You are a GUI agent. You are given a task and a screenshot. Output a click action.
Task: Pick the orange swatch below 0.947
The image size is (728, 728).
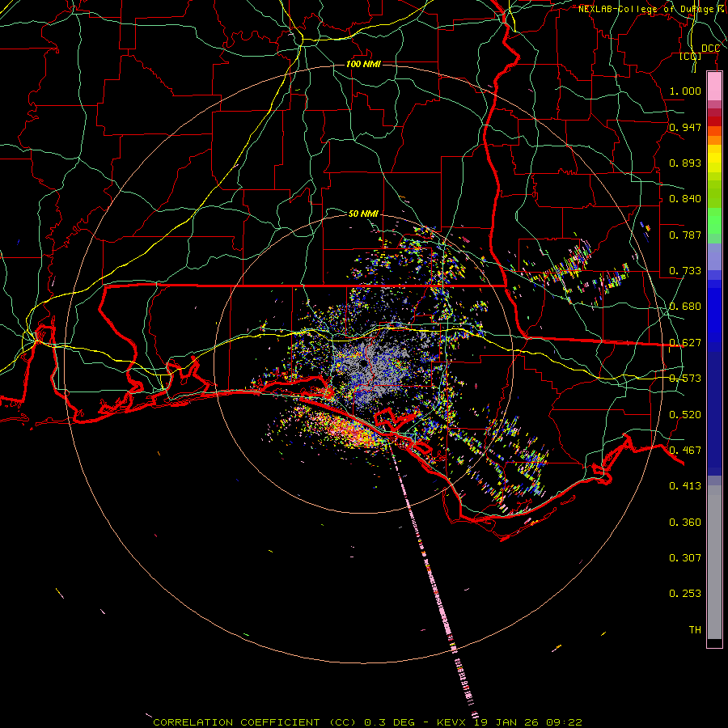click(714, 140)
